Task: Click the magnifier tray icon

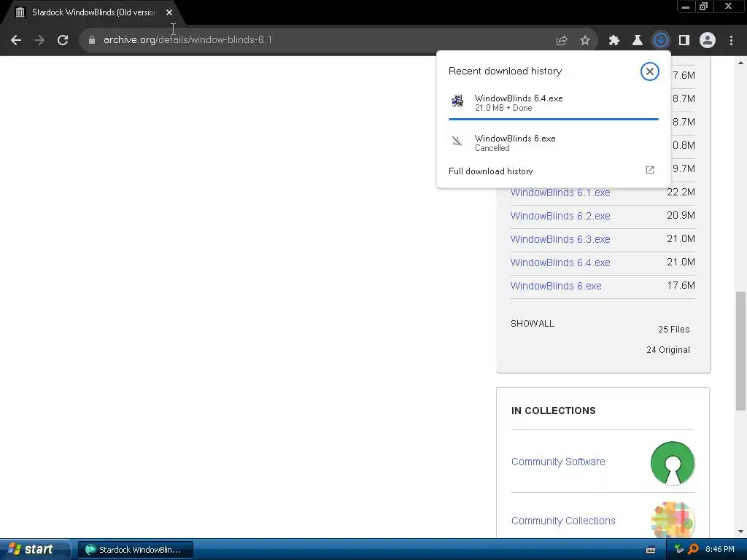Action: pyautogui.click(x=693, y=550)
